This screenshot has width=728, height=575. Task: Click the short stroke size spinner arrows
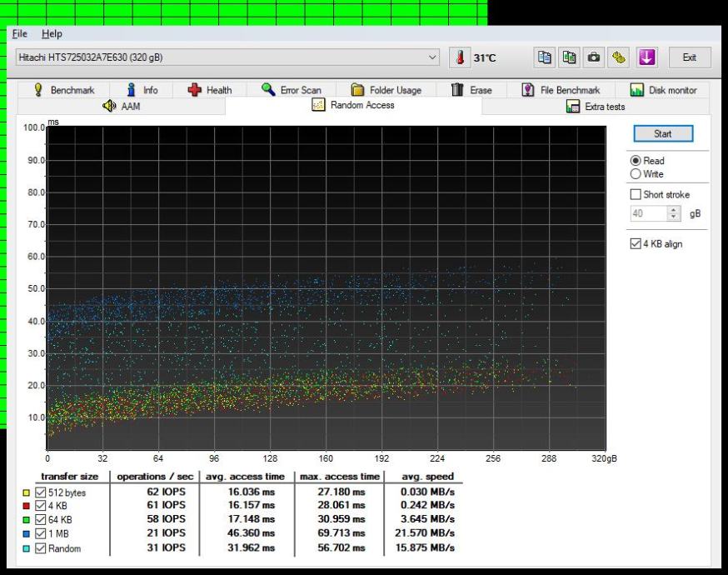[x=674, y=214]
